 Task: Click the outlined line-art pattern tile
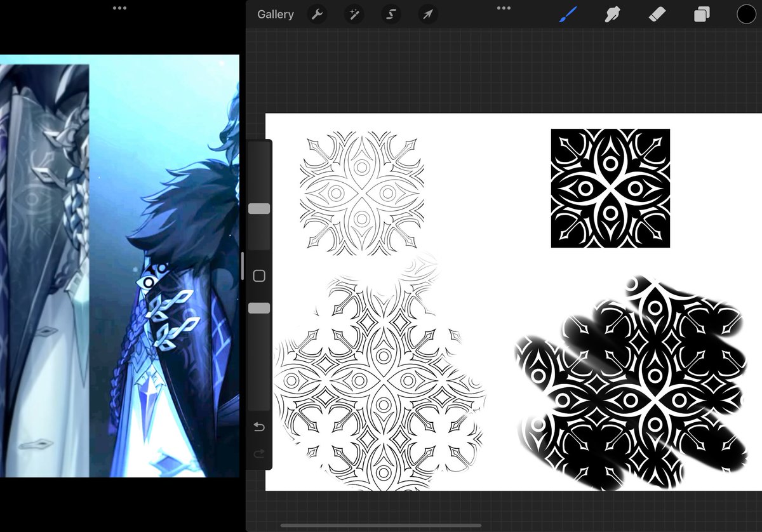(361, 194)
